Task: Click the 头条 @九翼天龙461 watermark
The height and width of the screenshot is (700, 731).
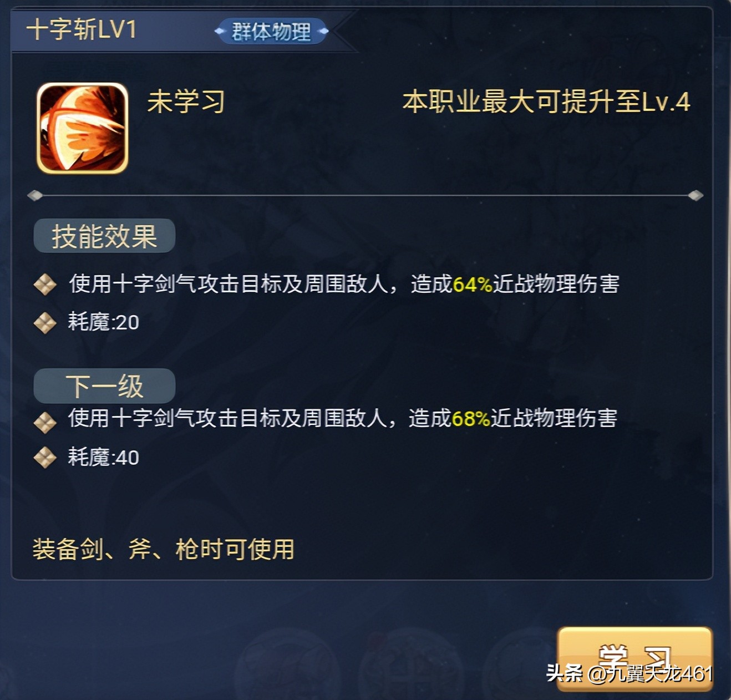Action: [x=629, y=673]
